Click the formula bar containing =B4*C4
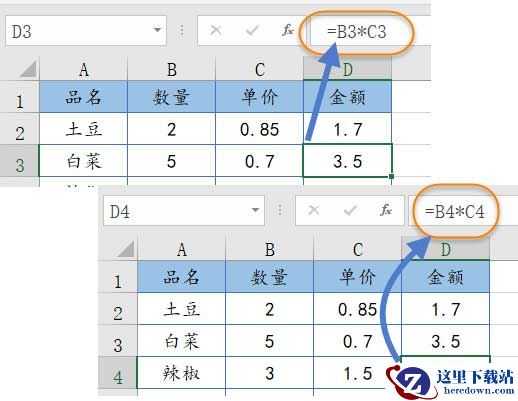 (463, 211)
